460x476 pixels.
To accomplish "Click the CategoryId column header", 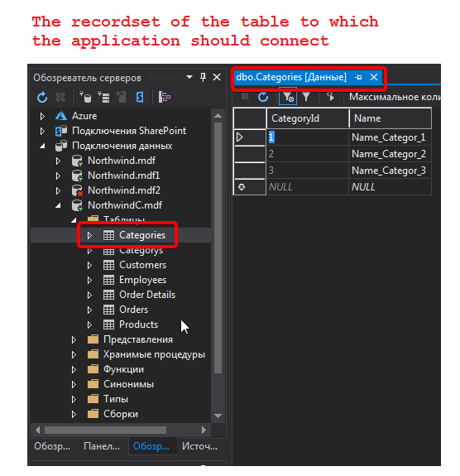I will (x=308, y=118).
